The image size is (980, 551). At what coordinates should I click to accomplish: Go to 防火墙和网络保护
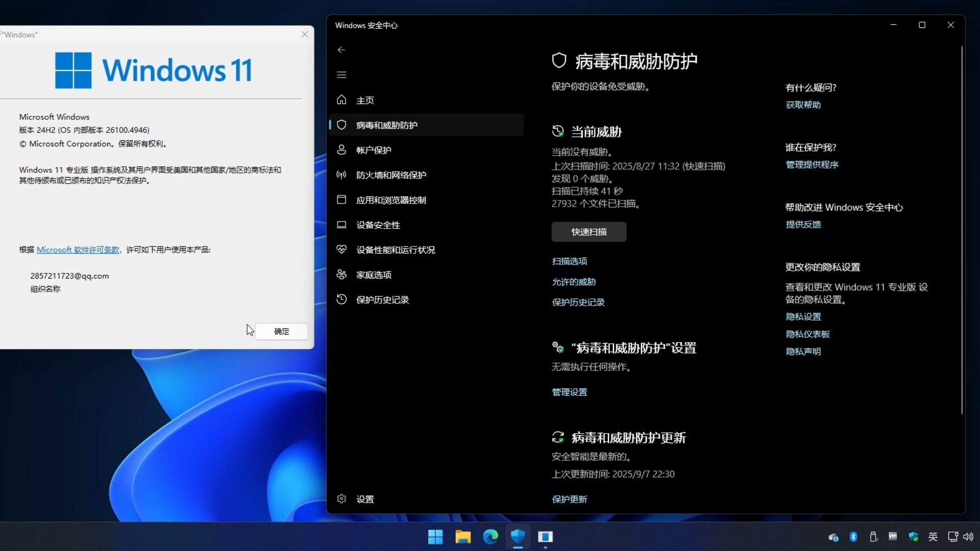[426, 175]
